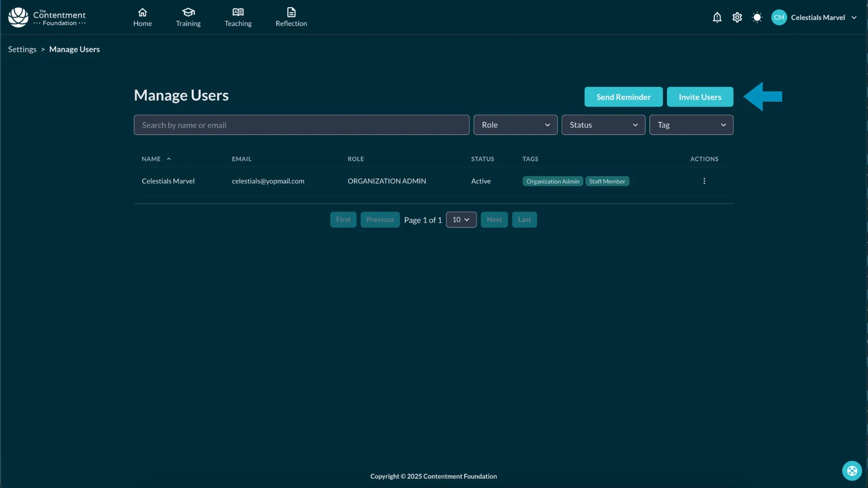The height and width of the screenshot is (488, 868).
Task: Click the Invite Users button
Action: pos(700,97)
